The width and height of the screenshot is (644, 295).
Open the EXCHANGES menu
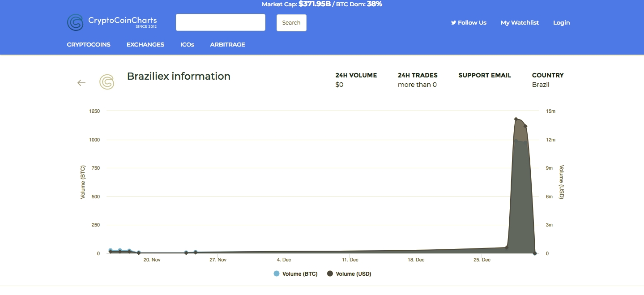145,44
